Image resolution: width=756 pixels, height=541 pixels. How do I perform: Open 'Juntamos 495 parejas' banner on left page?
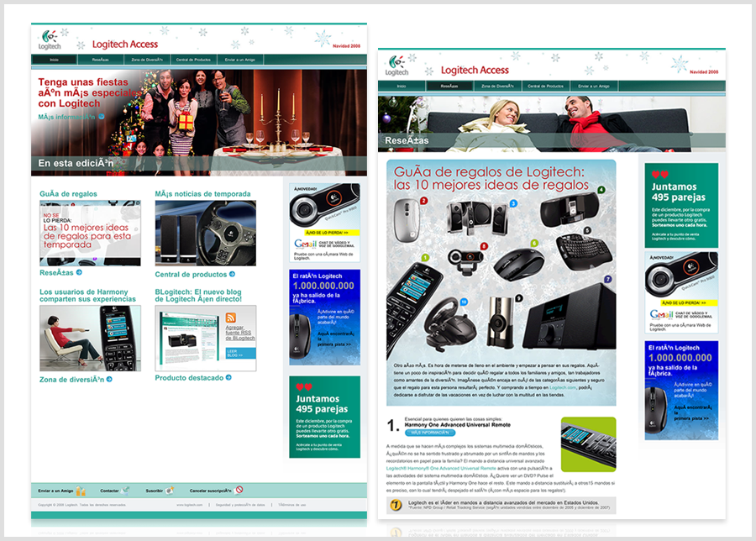tap(324, 417)
